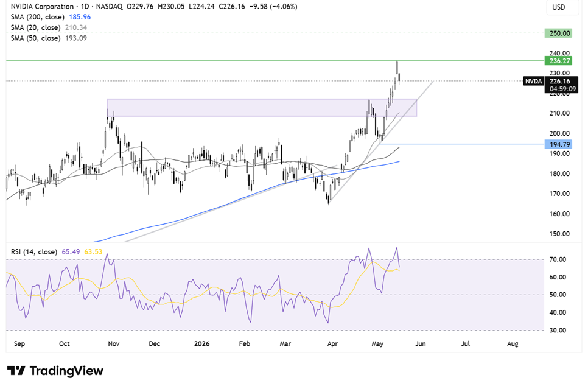
Task: Click the RSI average value 63.53
Action: pyautogui.click(x=93, y=251)
